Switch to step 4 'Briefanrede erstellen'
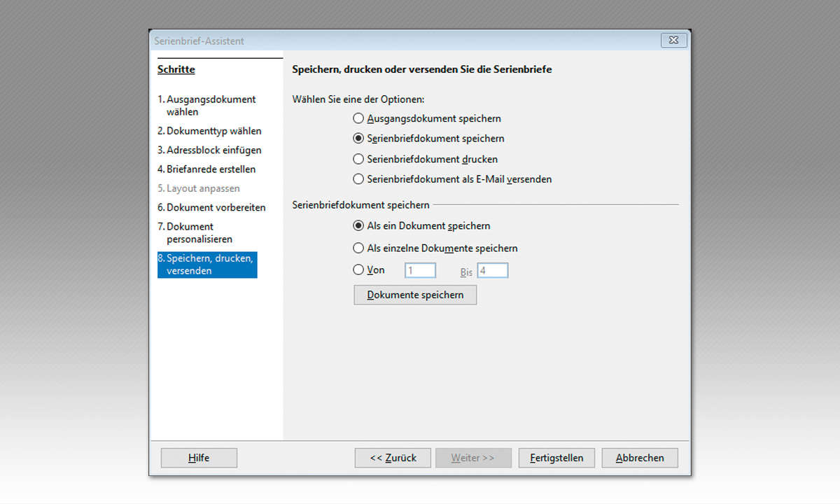 click(x=206, y=169)
